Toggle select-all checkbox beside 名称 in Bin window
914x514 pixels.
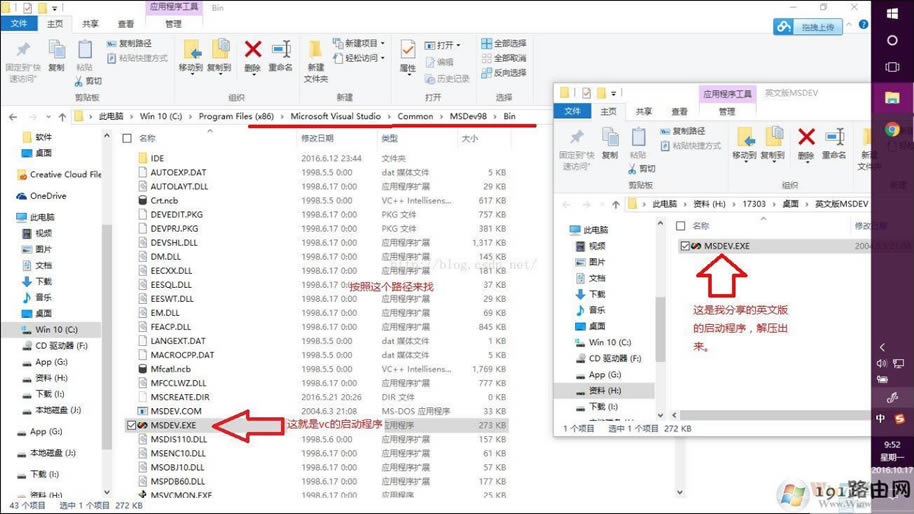point(127,139)
